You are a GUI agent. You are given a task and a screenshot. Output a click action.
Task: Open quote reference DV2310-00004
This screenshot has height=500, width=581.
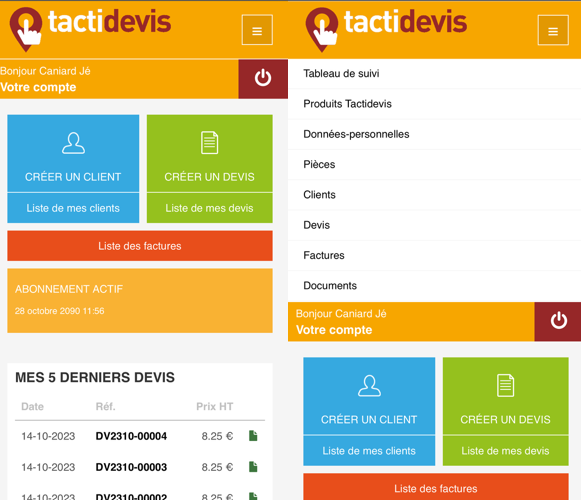pos(131,436)
